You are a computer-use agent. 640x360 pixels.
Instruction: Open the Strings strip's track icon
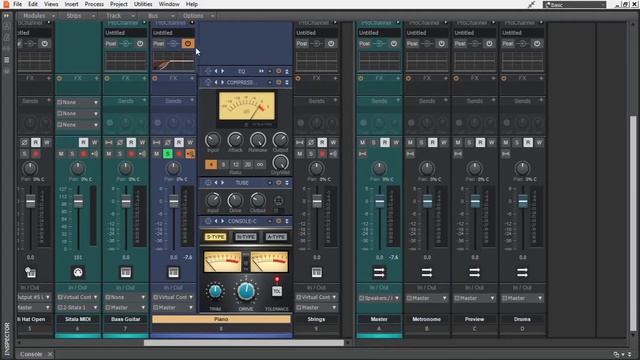click(x=317, y=272)
